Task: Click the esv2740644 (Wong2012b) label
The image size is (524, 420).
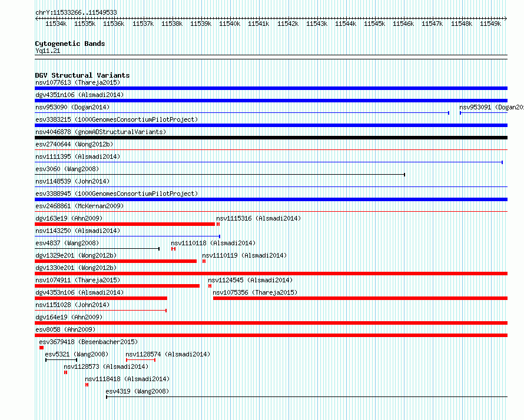Action: (x=74, y=144)
